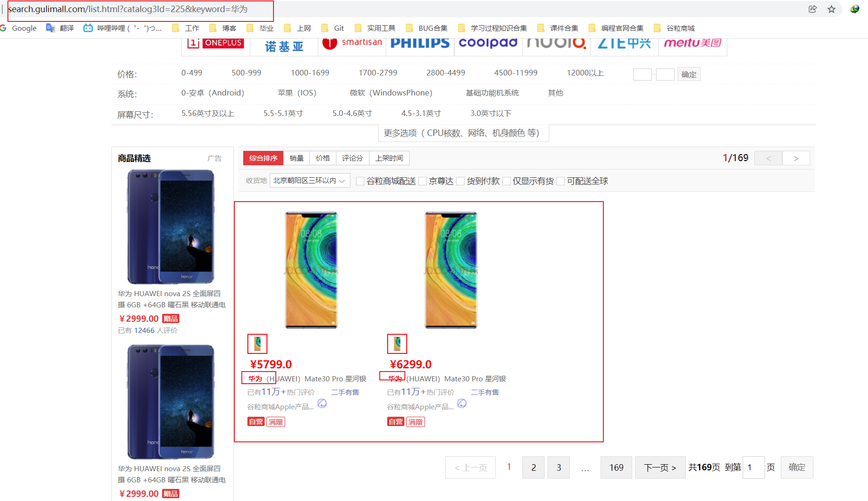Select the Meitu 美图 brand logo
868x501 pixels.
tap(692, 43)
